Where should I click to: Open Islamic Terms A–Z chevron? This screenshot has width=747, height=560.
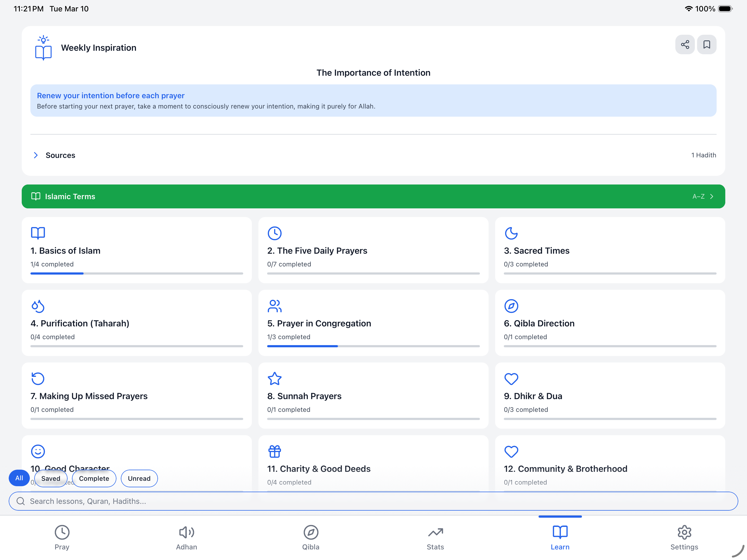[711, 196]
